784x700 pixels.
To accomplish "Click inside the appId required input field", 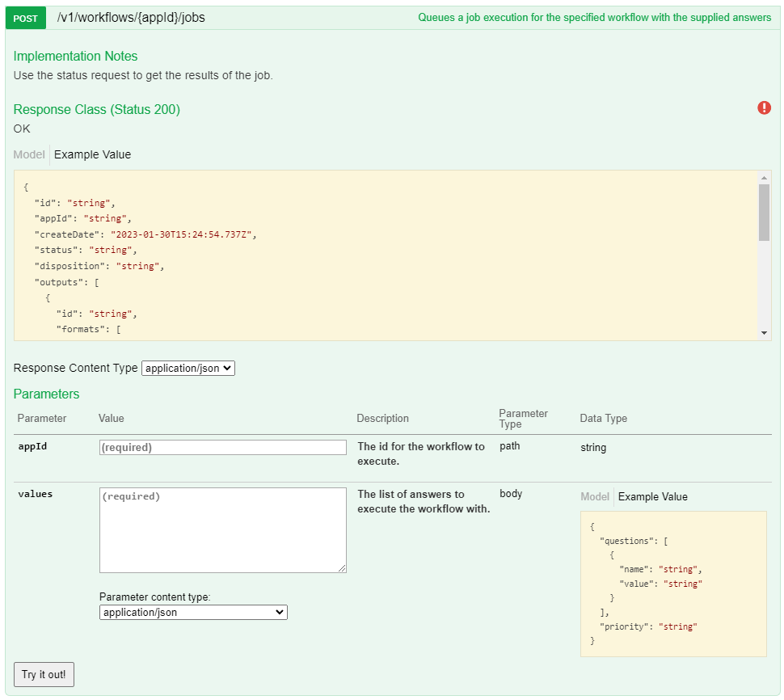I will 222,447.
